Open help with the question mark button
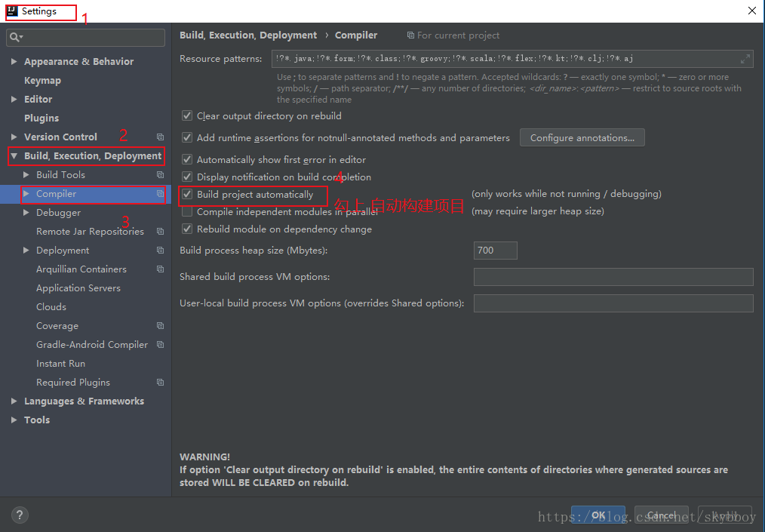 (x=20, y=515)
